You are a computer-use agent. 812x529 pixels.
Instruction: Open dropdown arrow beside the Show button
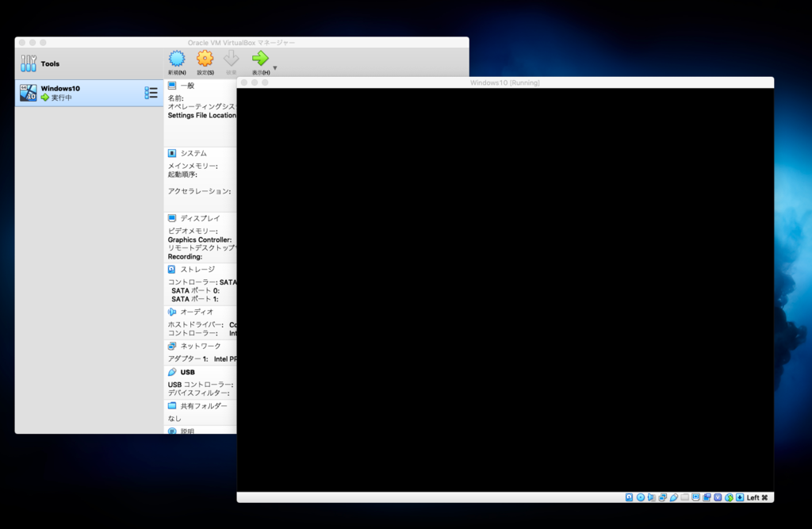[275, 68]
